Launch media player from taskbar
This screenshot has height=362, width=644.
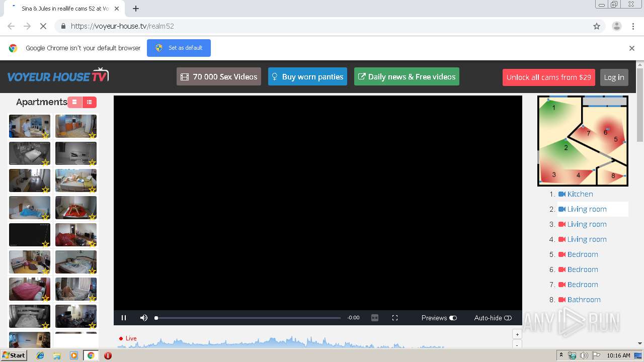[74, 355]
